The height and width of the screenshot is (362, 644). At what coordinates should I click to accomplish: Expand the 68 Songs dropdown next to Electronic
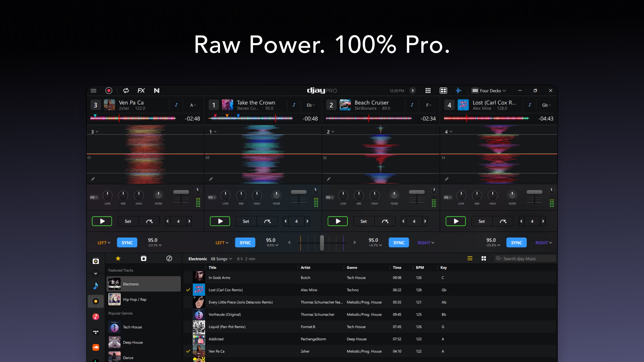click(222, 259)
